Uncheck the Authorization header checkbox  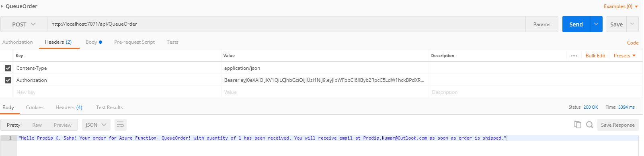[8, 80]
